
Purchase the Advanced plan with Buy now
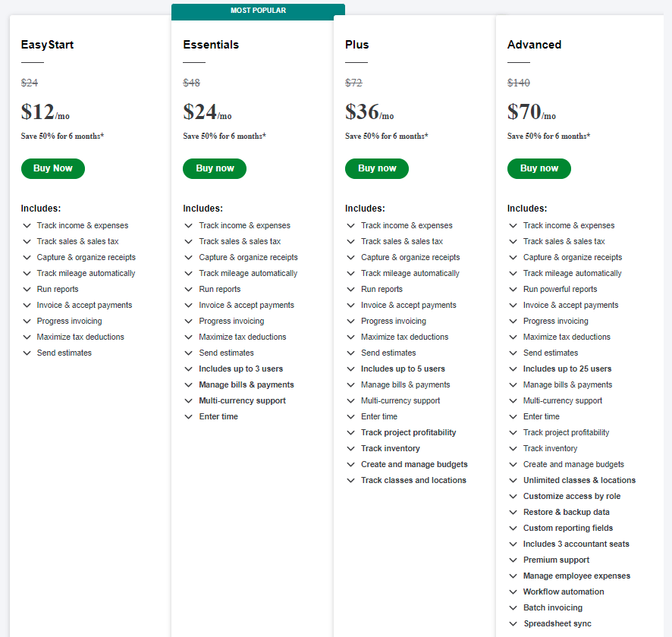point(539,168)
